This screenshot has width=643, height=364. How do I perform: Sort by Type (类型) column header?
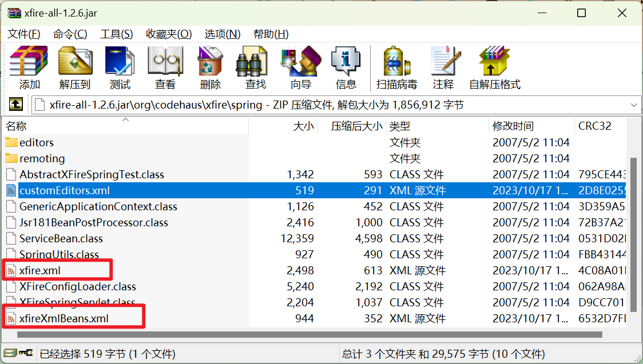tap(437, 126)
